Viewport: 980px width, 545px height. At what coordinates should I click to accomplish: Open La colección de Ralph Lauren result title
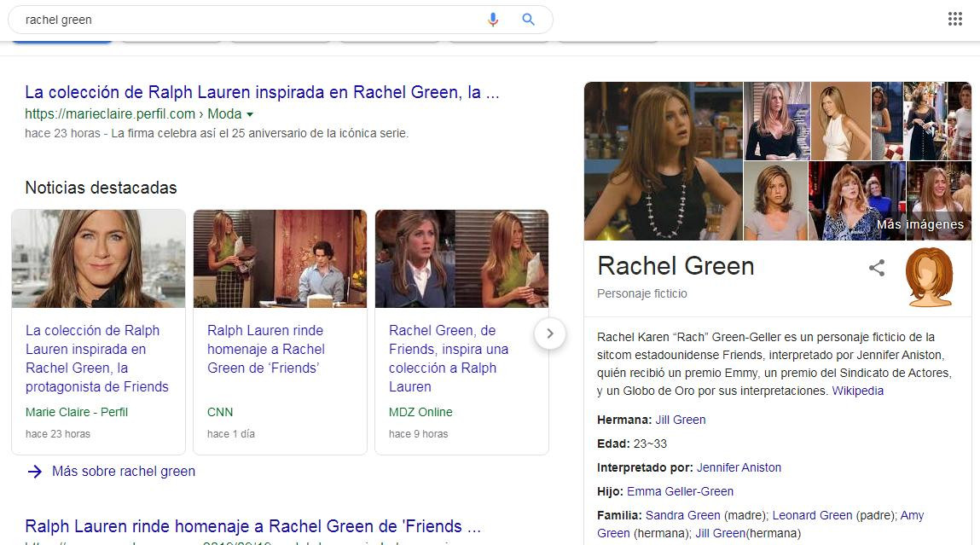[x=262, y=92]
